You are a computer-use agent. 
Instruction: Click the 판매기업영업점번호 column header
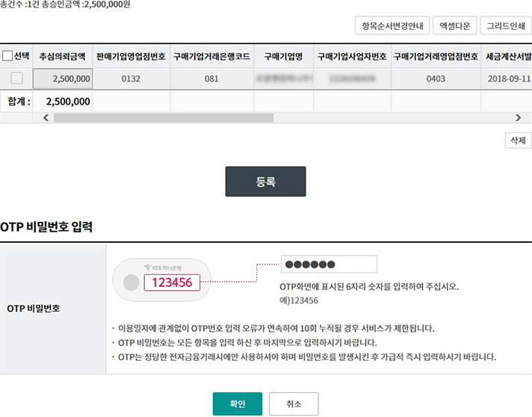click(x=131, y=56)
